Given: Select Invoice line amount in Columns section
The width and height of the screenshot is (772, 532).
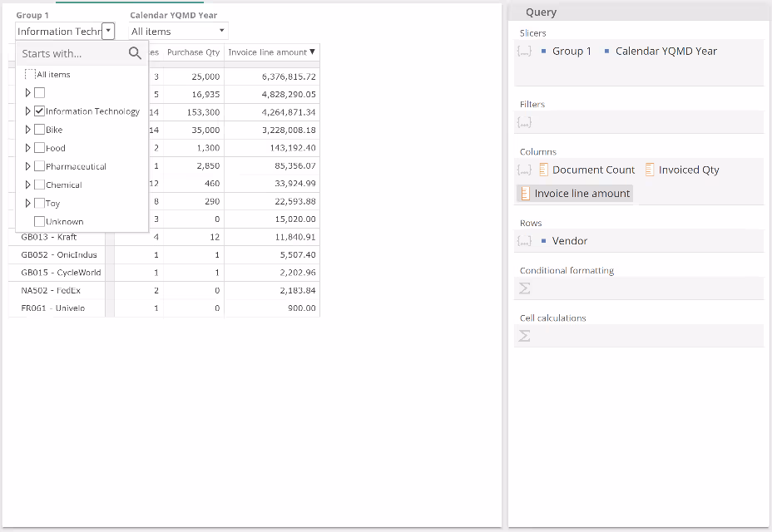Looking at the screenshot, I should [581, 194].
